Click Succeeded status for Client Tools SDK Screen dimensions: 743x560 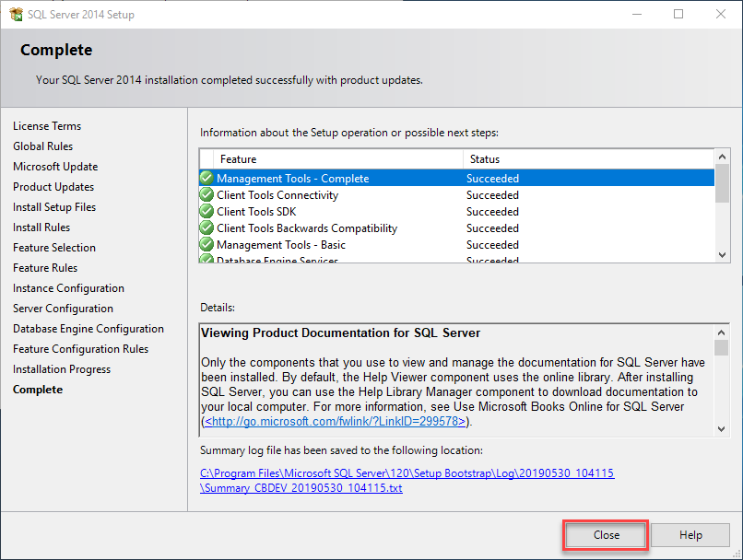492,212
